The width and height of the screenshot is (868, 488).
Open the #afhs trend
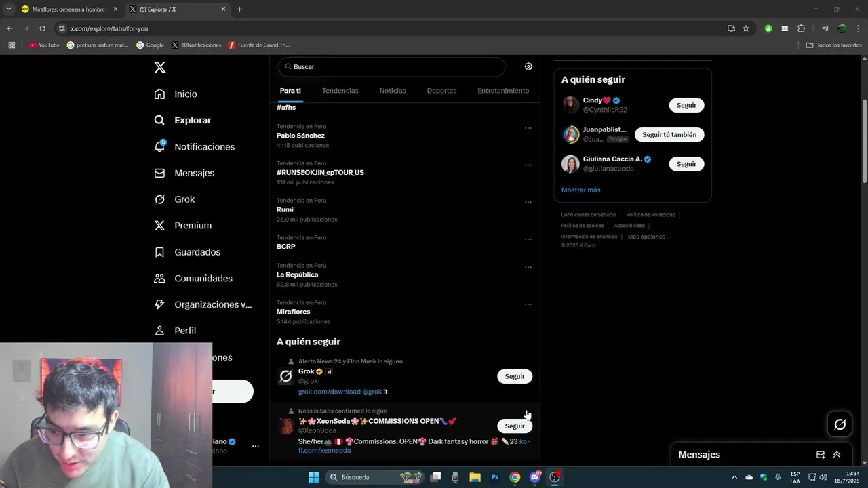[x=286, y=108]
